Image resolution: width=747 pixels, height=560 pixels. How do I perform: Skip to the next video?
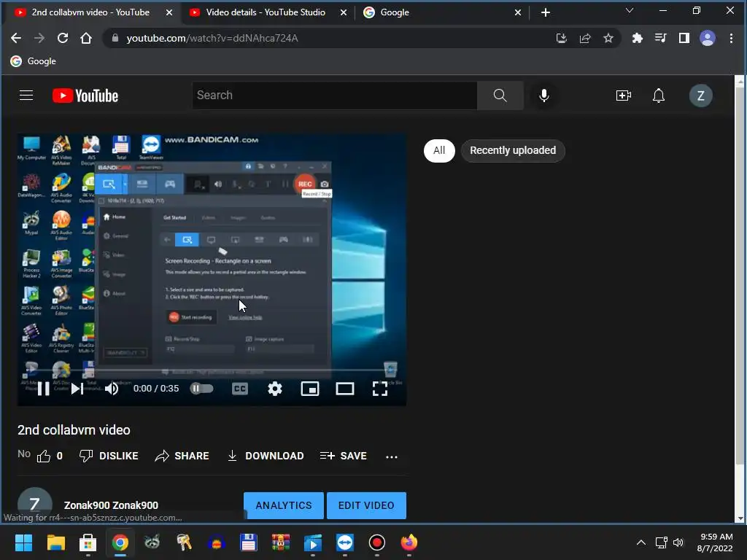(77, 389)
